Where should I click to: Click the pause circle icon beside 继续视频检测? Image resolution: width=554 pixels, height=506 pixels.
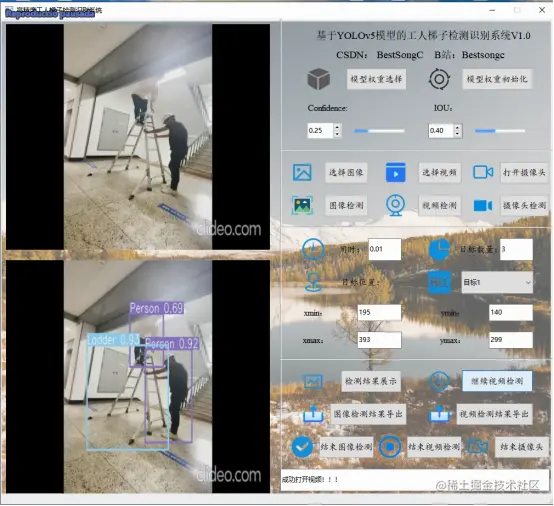pos(439,381)
